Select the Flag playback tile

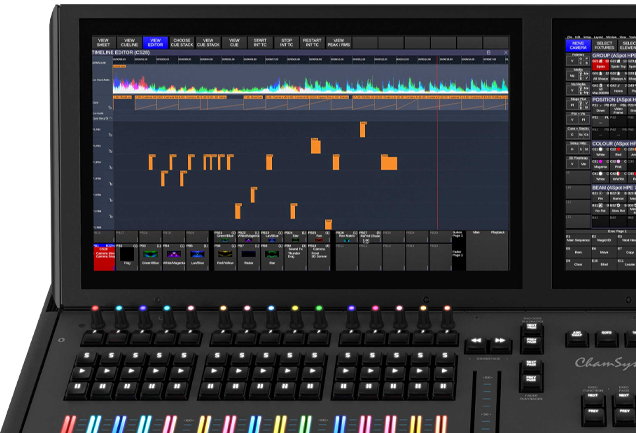128,258
